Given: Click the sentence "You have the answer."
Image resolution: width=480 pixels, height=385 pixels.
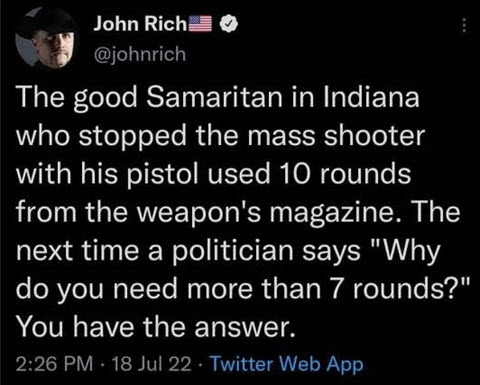Looking at the screenshot, I should coord(156,327).
